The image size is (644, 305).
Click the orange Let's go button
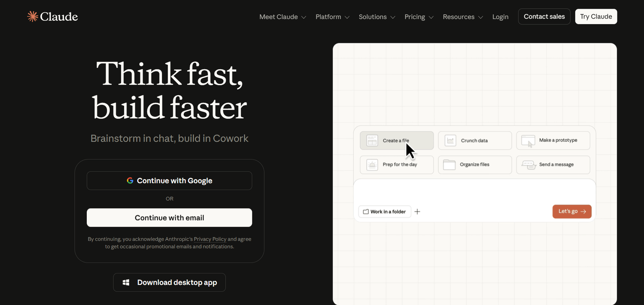pos(572,211)
